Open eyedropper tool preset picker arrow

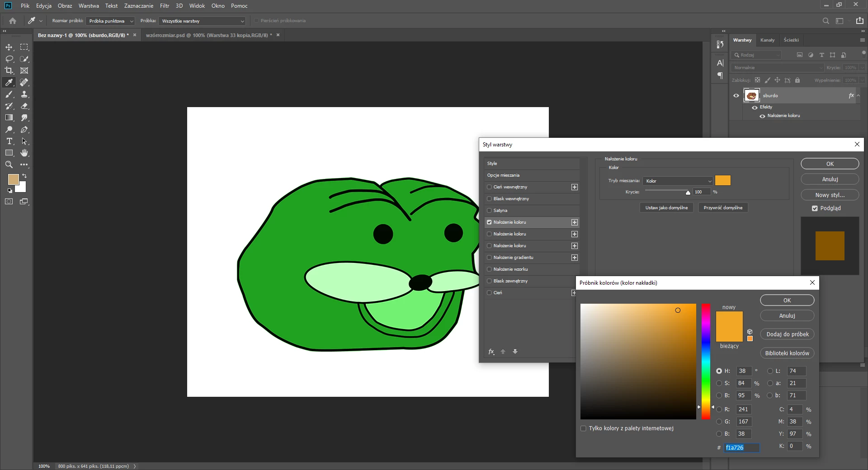coord(41,21)
